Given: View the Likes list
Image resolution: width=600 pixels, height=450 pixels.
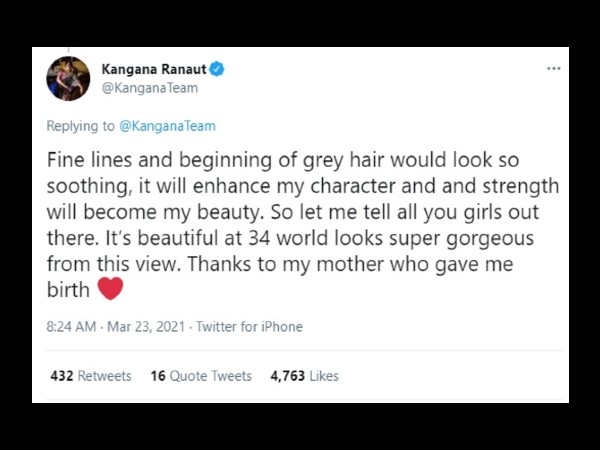Looking at the screenshot, I should click(305, 376).
